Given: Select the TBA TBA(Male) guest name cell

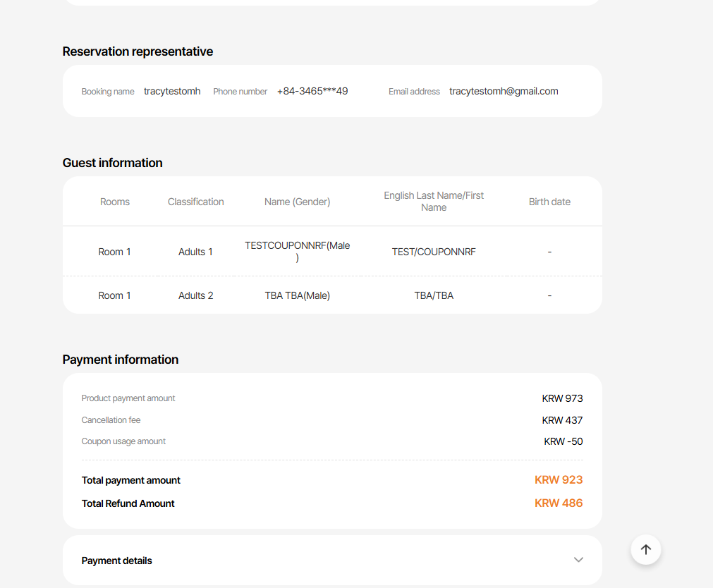Looking at the screenshot, I should pyautogui.click(x=297, y=295).
